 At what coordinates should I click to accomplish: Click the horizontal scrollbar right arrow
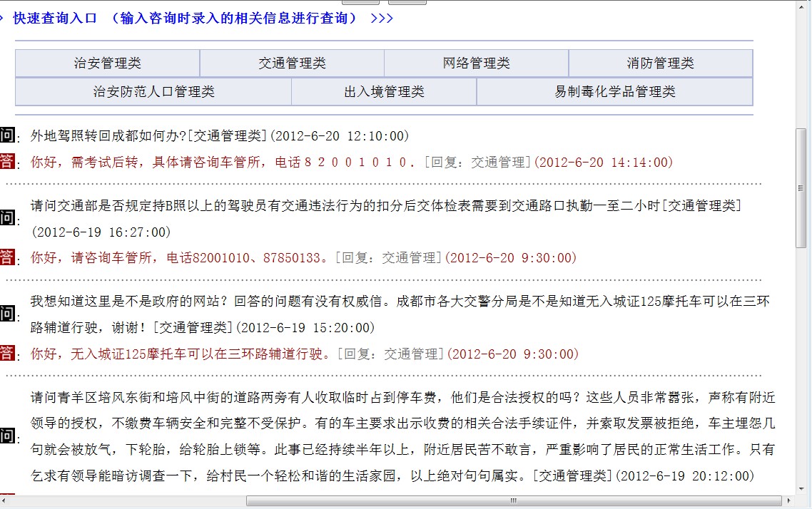pos(789,501)
